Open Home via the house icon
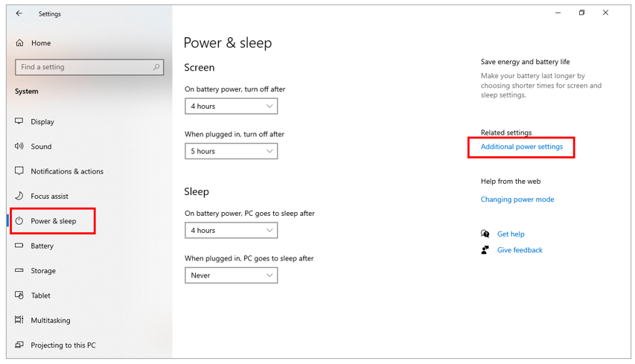The image size is (635, 364). 19,43
